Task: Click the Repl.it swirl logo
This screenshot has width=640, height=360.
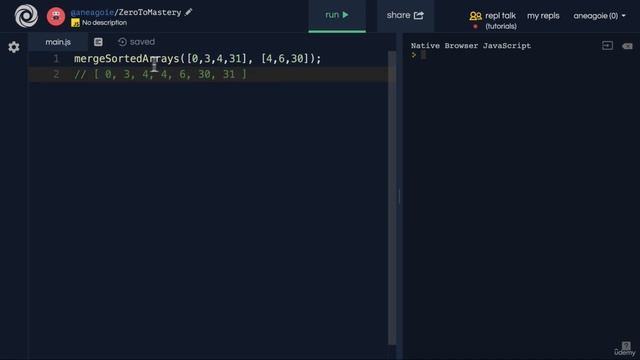Action: 26,16
